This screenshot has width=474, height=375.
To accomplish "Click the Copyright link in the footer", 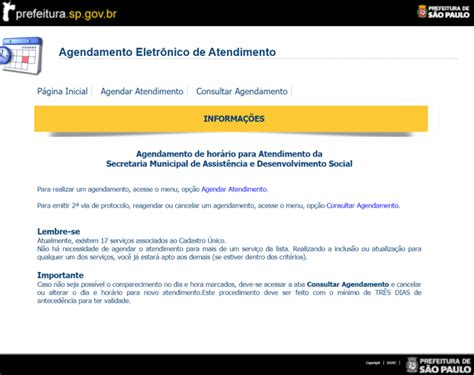I will [x=373, y=363].
